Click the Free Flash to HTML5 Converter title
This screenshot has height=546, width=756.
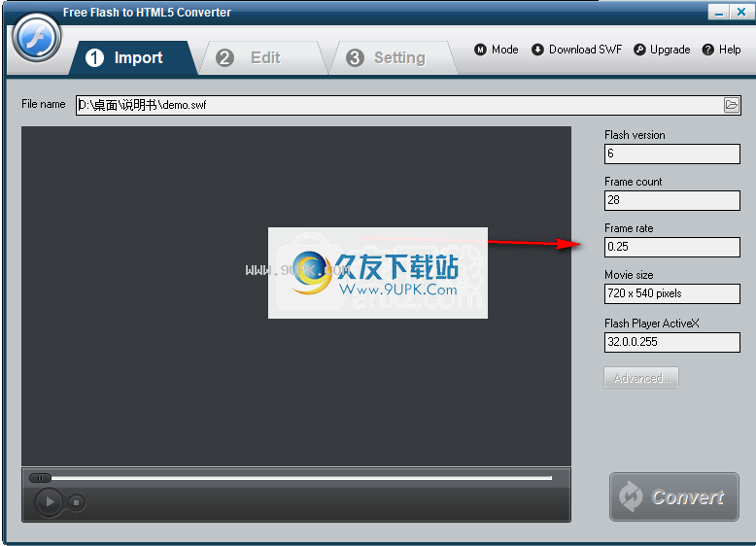tap(147, 13)
